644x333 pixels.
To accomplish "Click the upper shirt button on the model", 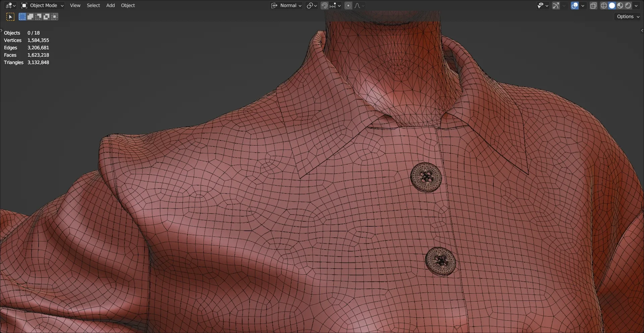I will (426, 177).
